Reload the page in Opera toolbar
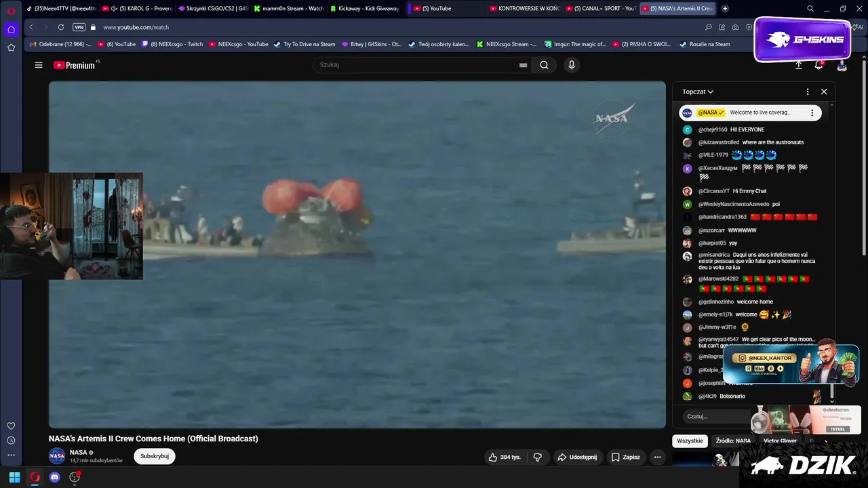Screen dimensions: 868x488 click(x=61, y=27)
